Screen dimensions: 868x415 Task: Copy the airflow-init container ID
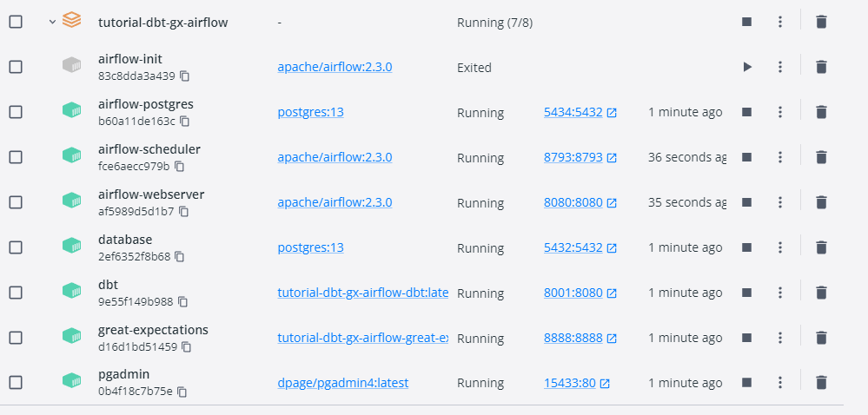coord(184,76)
